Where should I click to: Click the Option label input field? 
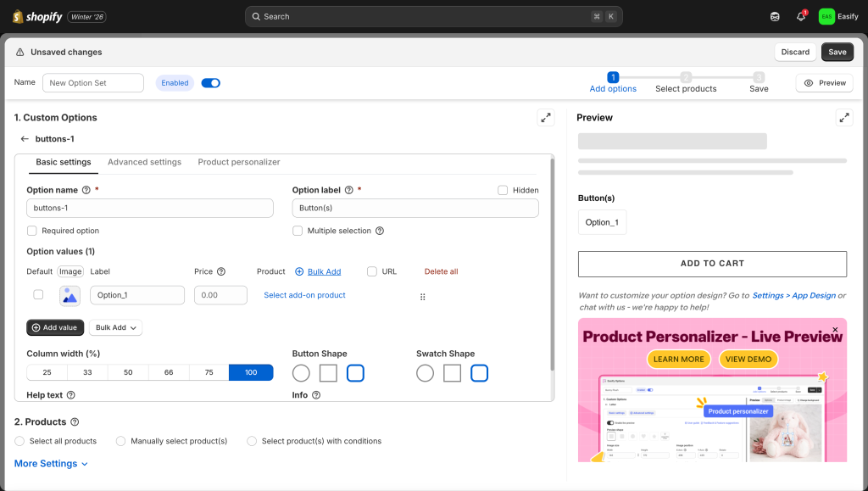pos(415,209)
